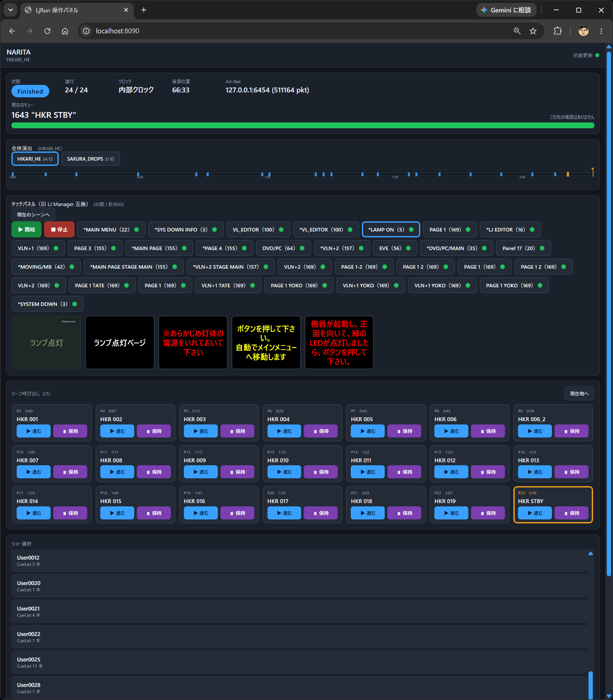Close the LjRun 操作パネル tab

[126, 10]
